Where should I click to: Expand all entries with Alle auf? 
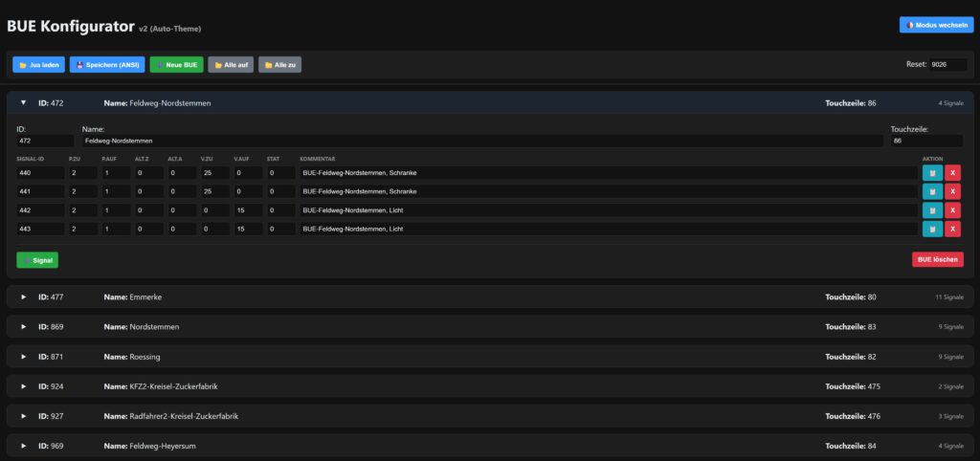pos(231,65)
